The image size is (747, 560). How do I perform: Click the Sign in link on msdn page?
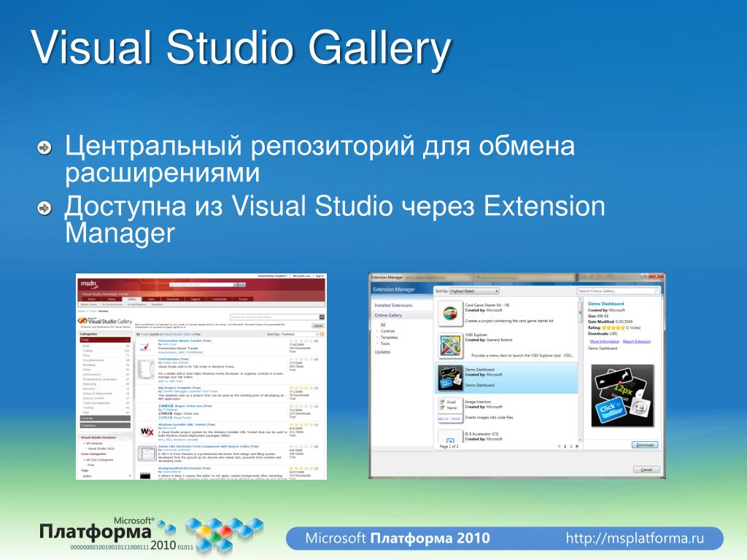click(x=320, y=276)
